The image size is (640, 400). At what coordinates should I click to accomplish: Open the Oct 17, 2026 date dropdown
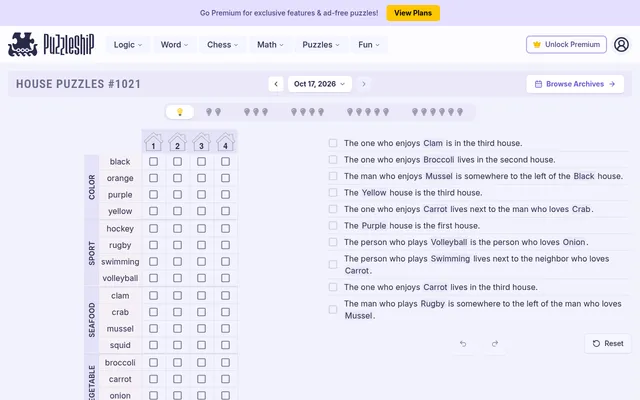tap(320, 84)
